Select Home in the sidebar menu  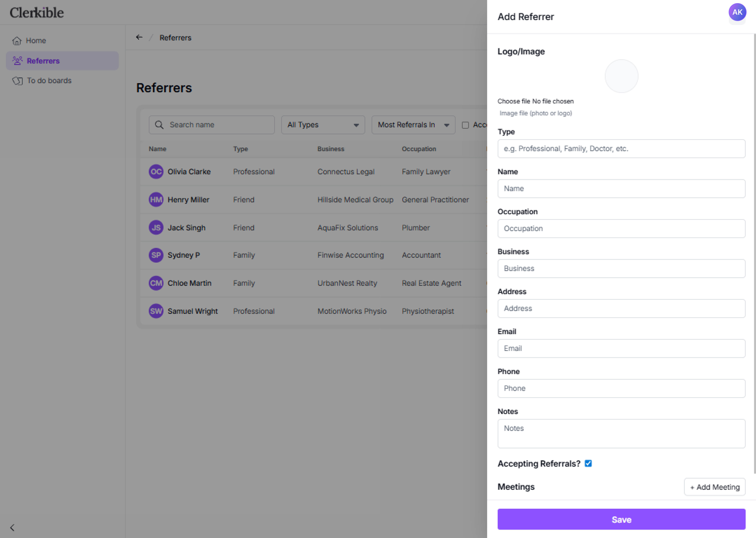point(36,41)
